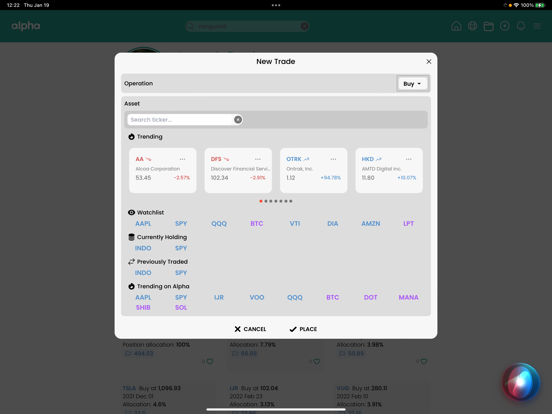Pick BTC from the Watchlist row
The height and width of the screenshot is (414, 552).
[257, 224]
